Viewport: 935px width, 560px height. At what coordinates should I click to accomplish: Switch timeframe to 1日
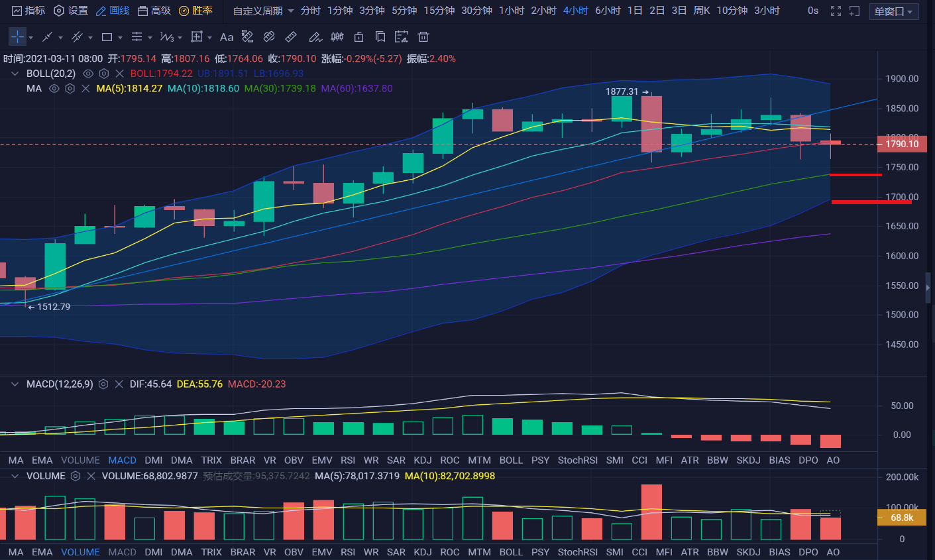click(x=635, y=11)
